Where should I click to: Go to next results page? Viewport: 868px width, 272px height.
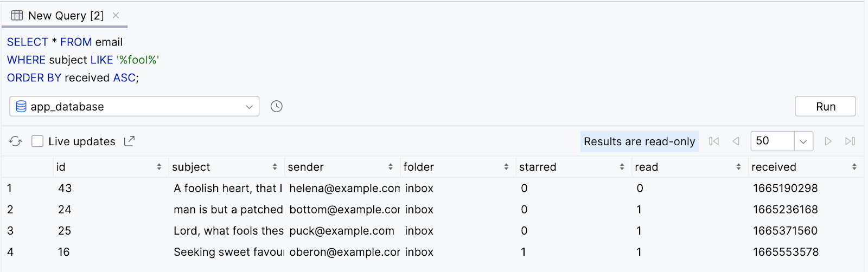[x=828, y=141]
